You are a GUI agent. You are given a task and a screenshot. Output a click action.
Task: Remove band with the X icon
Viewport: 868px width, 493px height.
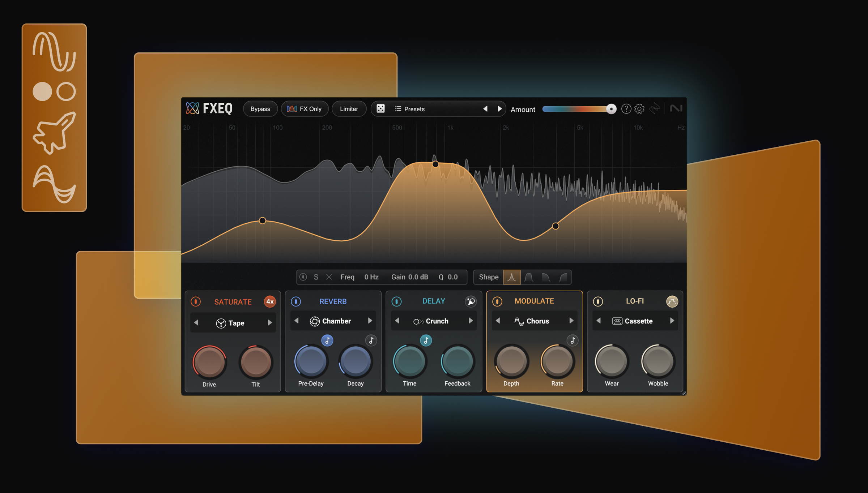(329, 277)
